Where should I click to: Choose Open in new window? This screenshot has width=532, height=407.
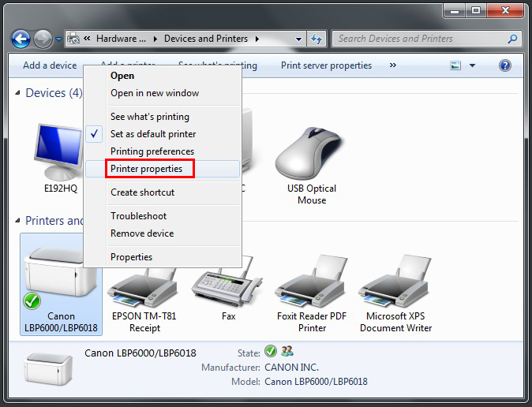163,93
